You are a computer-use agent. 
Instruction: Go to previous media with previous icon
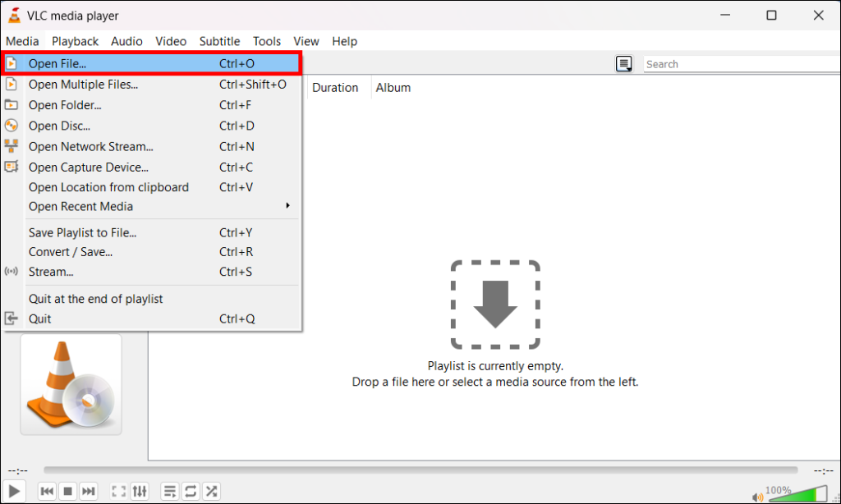(x=47, y=491)
